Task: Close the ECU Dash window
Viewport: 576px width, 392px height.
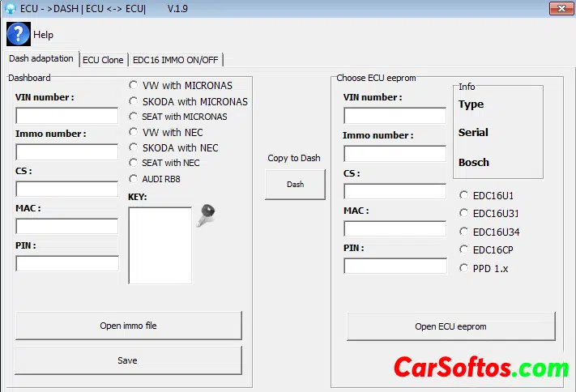Action: point(559,9)
